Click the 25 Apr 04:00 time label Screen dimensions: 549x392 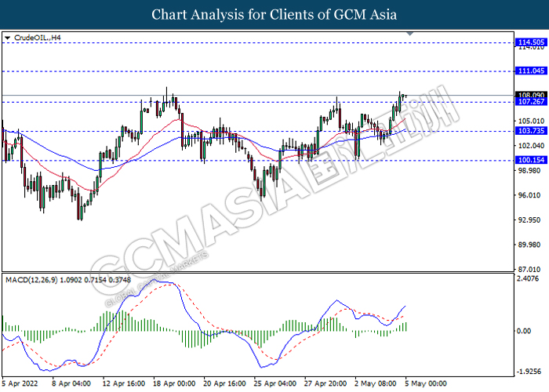point(274,383)
